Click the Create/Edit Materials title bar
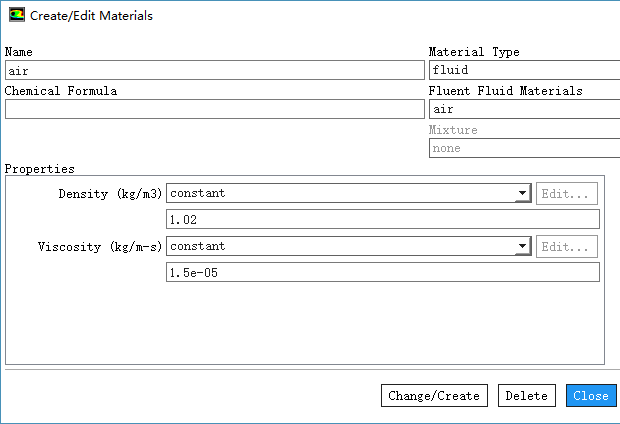620x424 pixels. 300,16
